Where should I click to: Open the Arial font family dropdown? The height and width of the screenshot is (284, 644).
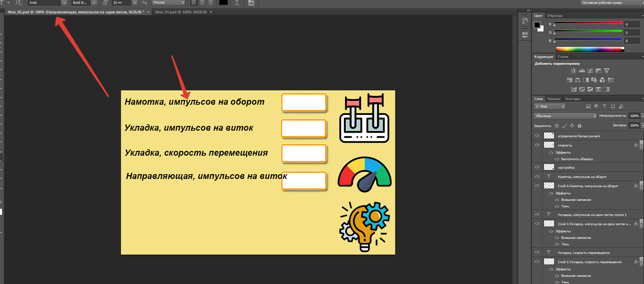click(64, 3)
